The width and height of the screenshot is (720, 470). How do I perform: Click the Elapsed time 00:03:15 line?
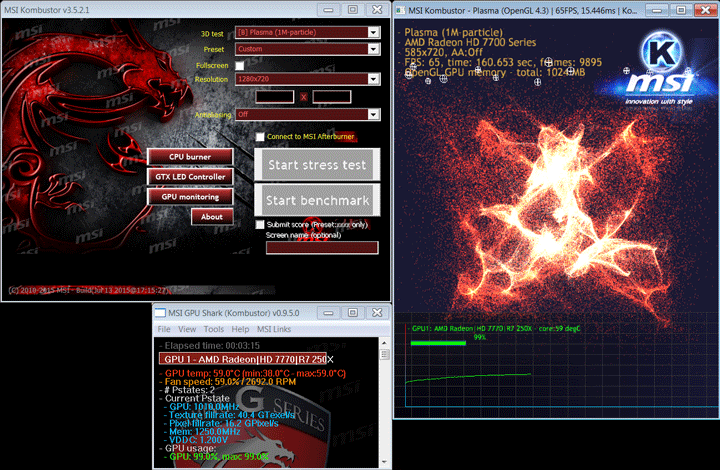(x=210, y=346)
